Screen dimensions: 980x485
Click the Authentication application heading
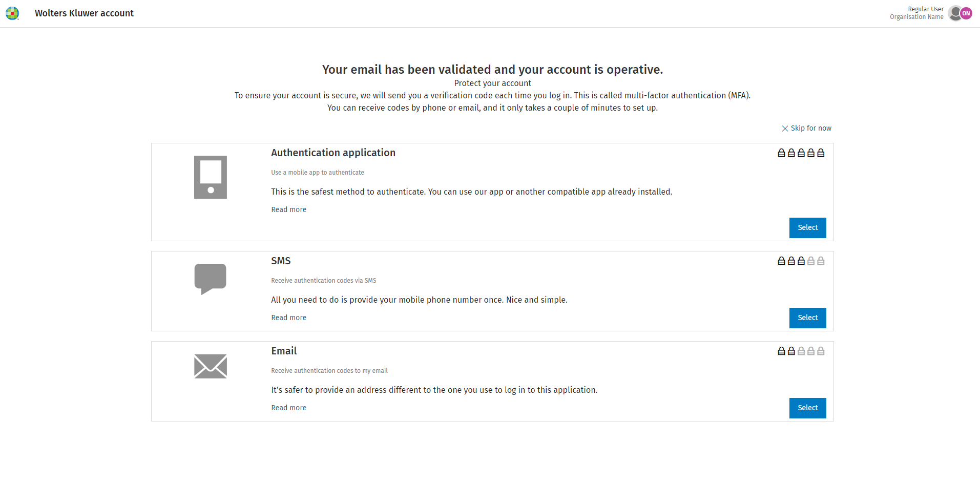pyautogui.click(x=333, y=153)
